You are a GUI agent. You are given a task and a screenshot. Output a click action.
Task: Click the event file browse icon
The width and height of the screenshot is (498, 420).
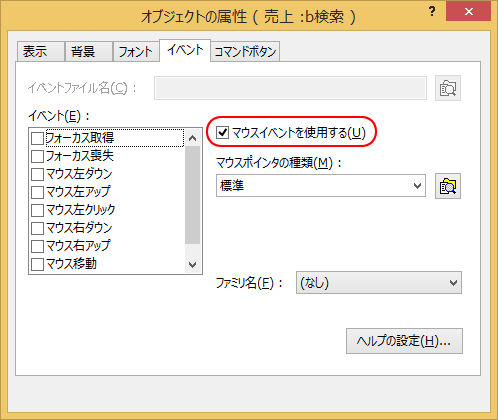point(448,88)
